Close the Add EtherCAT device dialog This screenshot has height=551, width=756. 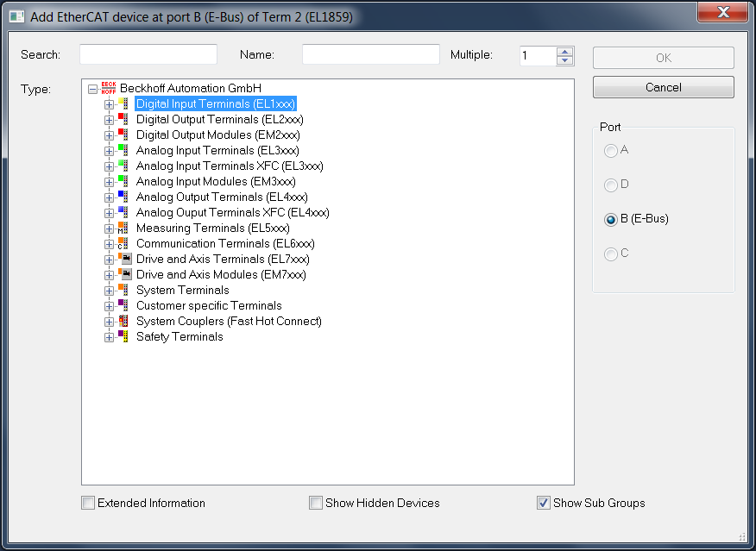[x=722, y=11]
